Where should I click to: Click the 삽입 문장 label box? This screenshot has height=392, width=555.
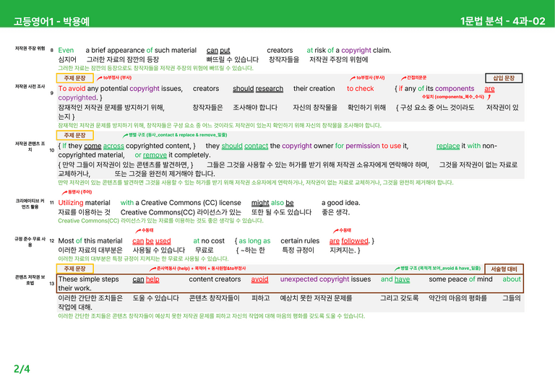click(x=503, y=78)
